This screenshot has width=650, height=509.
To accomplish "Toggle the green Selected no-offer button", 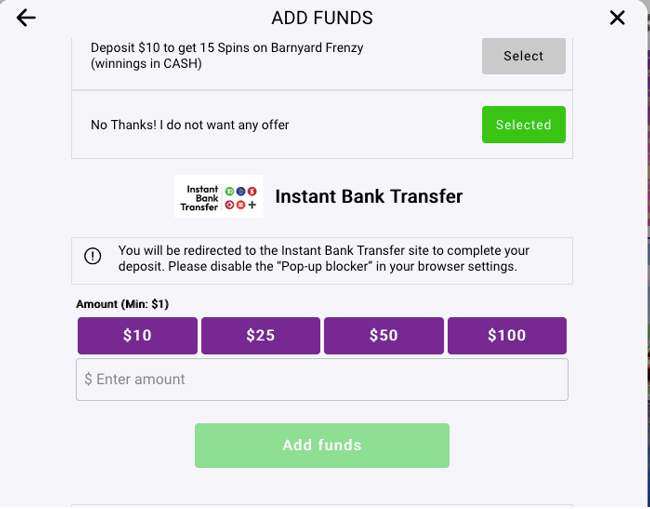I will (x=524, y=125).
